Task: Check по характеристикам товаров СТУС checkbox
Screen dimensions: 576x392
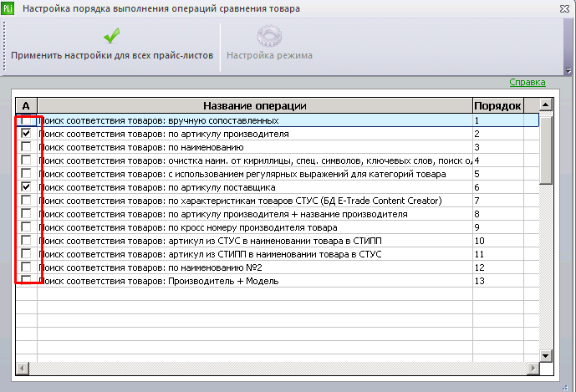Action: point(26,200)
